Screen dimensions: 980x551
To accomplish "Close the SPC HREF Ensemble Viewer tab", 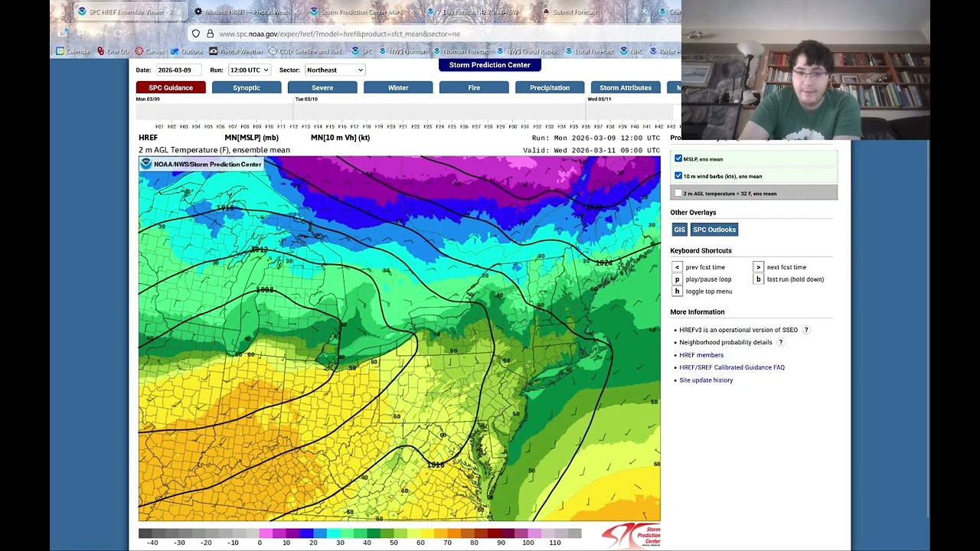I will coord(179,11).
